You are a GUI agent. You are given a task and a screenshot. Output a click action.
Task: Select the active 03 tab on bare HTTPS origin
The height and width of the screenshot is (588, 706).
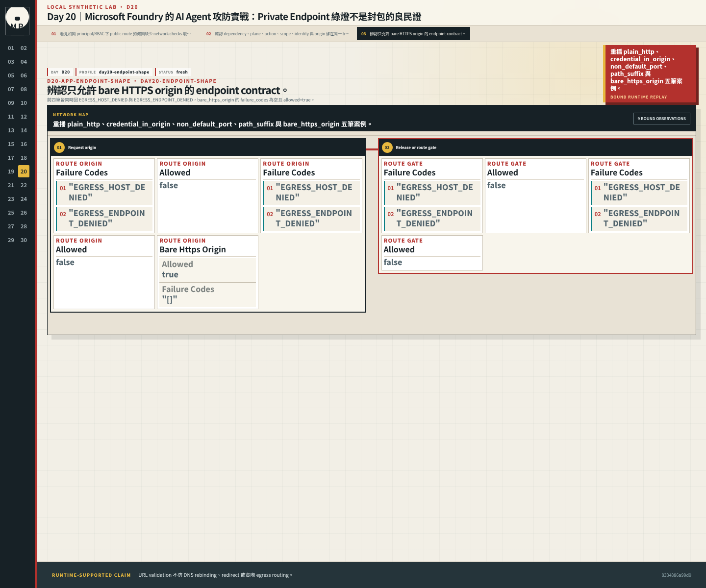[413, 34]
